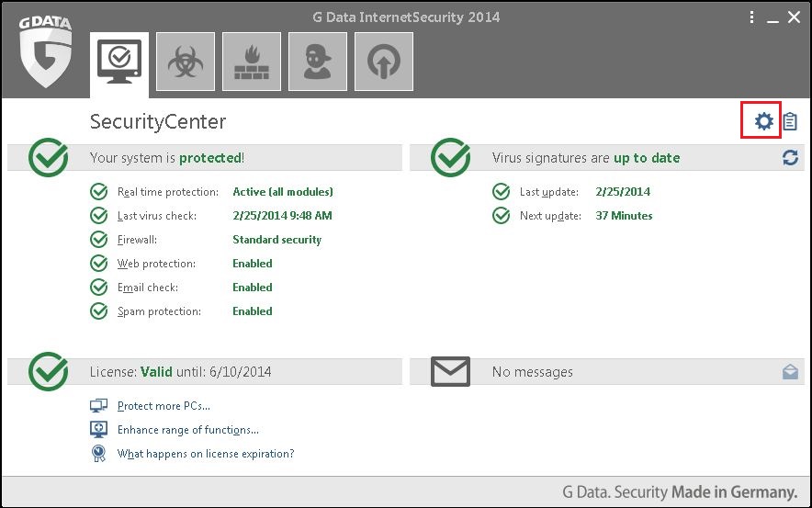Refresh virus signatures with update arrows icon
This screenshot has height=508, width=812.
coord(790,157)
